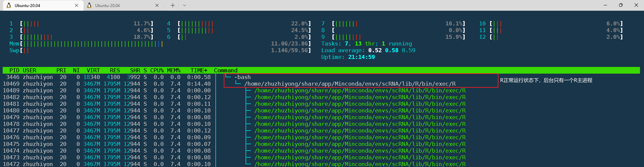Sort by the VIRT column header
Screen dimensions: 644x167
(93, 70)
